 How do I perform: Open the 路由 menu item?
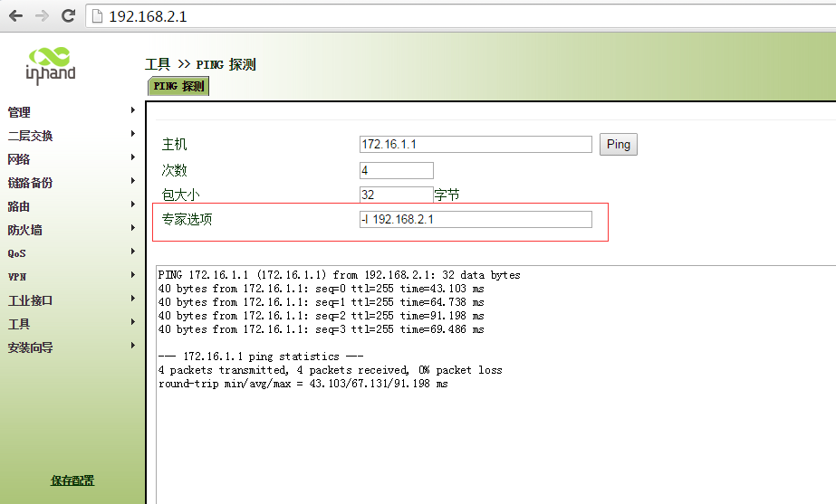coord(19,206)
